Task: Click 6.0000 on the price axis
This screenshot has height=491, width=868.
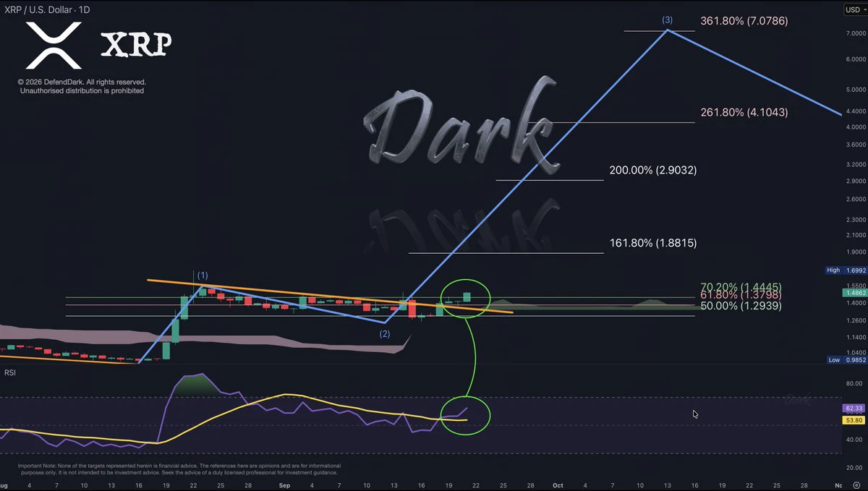Action: tap(854, 59)
